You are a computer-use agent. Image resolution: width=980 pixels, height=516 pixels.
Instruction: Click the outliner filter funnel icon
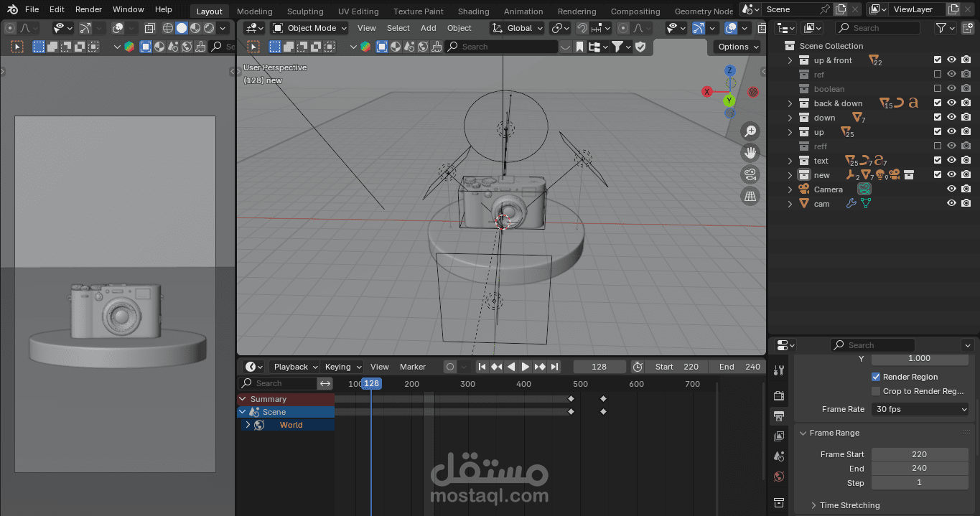(941, 28)
